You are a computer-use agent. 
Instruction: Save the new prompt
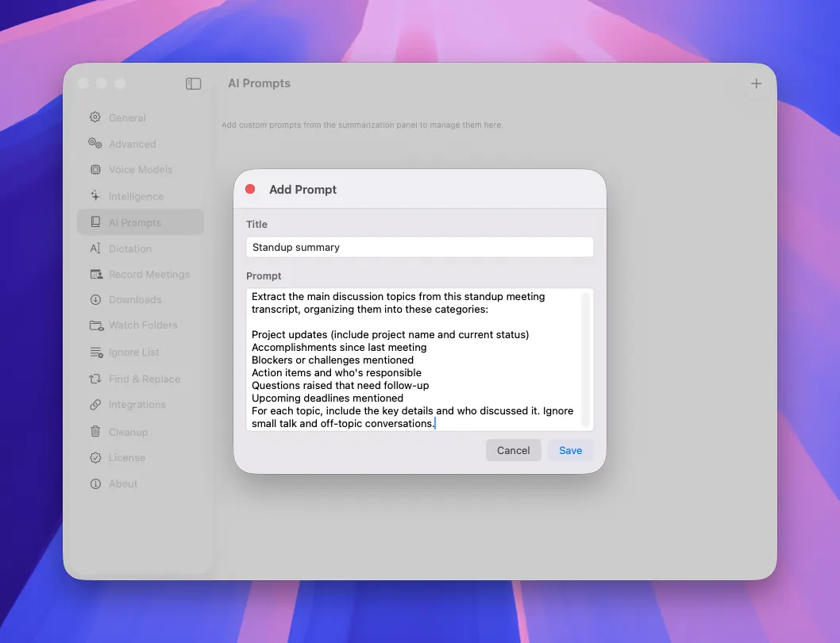[x=571, y=450]
